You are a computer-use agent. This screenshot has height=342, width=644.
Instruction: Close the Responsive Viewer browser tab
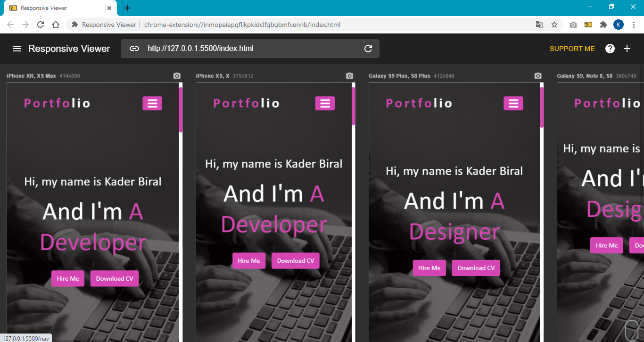tap(109, 8)
